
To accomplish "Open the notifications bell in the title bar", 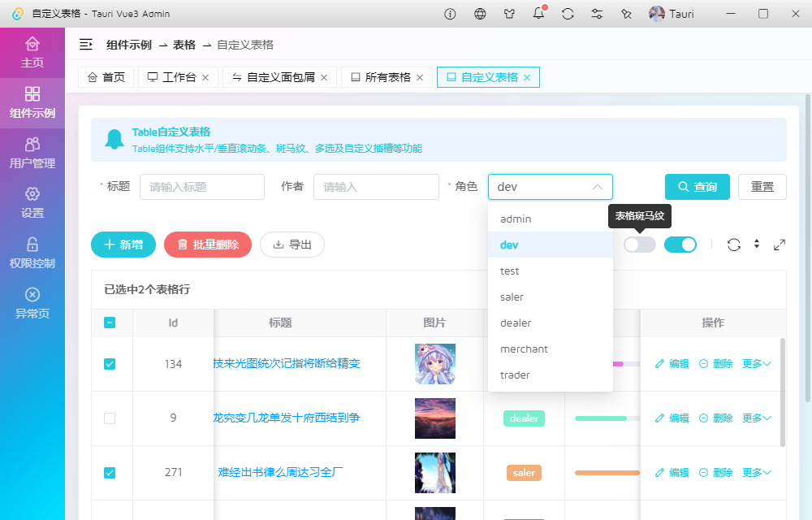I will click(x=538, y=14).
